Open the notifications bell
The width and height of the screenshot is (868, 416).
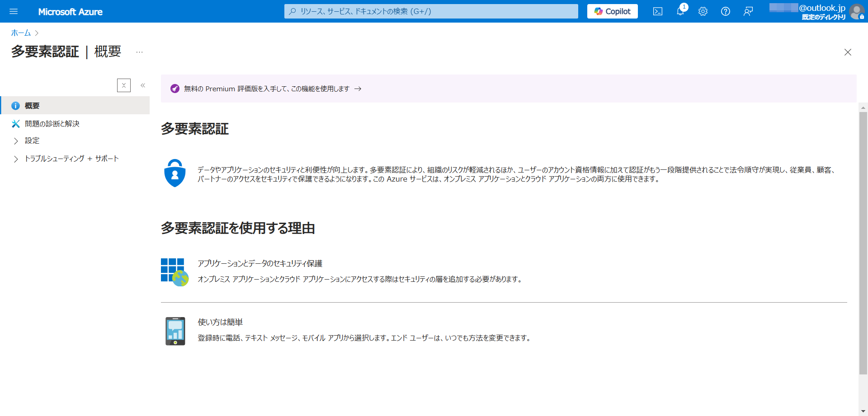(x=680, y=11)
